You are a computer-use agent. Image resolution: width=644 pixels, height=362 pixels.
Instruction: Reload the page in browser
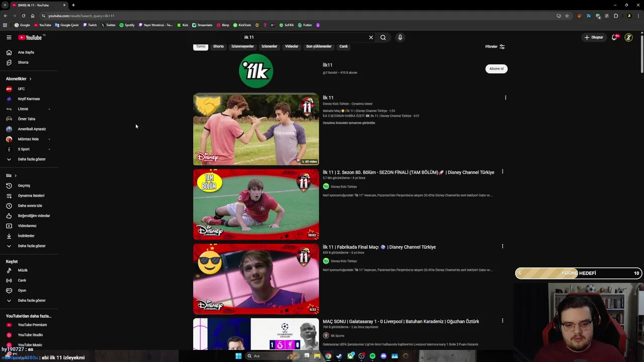click(23, 16)
